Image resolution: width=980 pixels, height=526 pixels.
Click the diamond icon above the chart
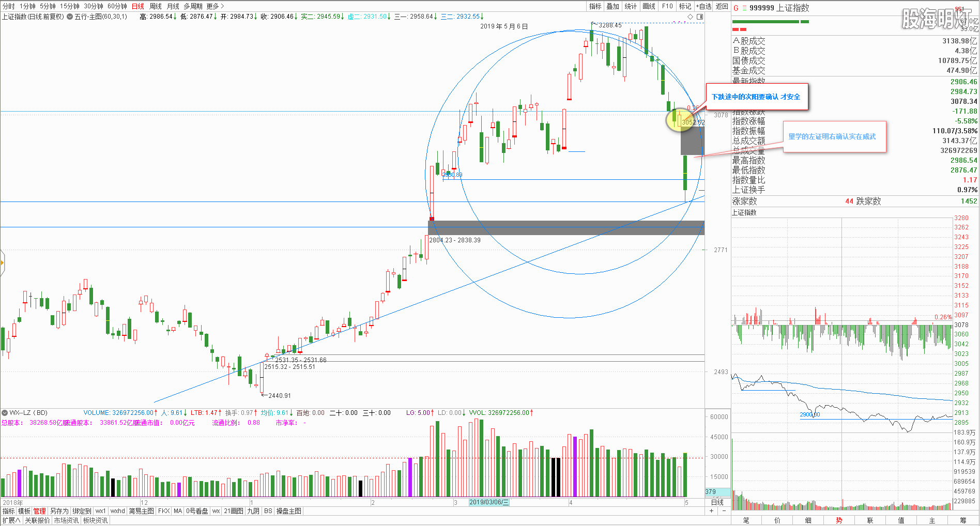click(690, 17)
